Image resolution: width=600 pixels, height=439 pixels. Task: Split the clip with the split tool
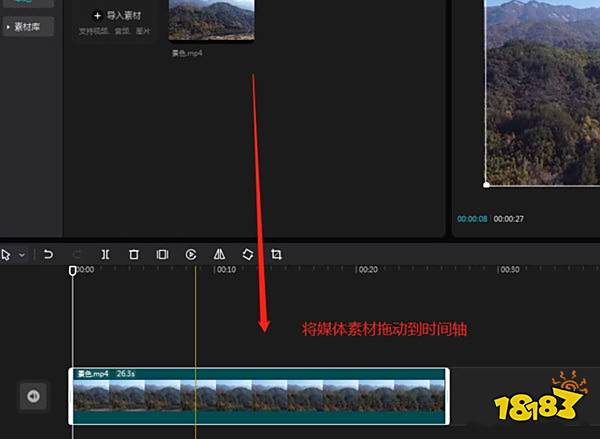[x=105, y=255]
